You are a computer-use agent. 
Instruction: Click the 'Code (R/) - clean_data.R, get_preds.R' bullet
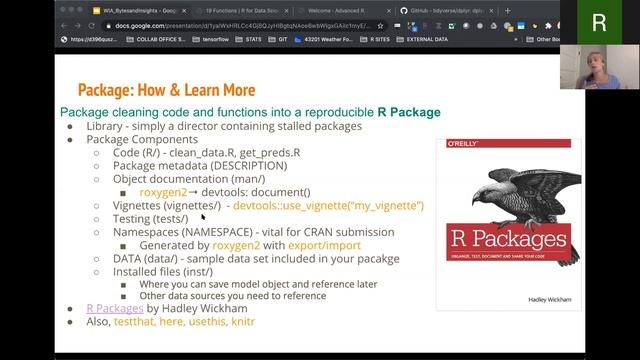tap(207, 153)
